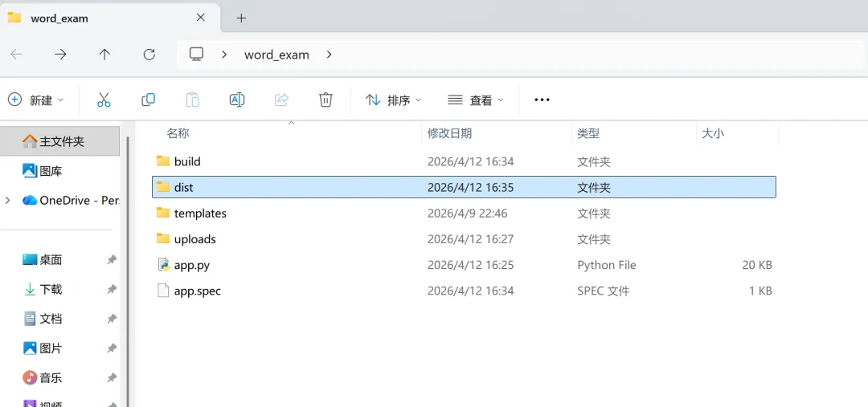This screenshot has width=868, height=407.
Task: Click the build folder icon
Action: click(162, 161)
